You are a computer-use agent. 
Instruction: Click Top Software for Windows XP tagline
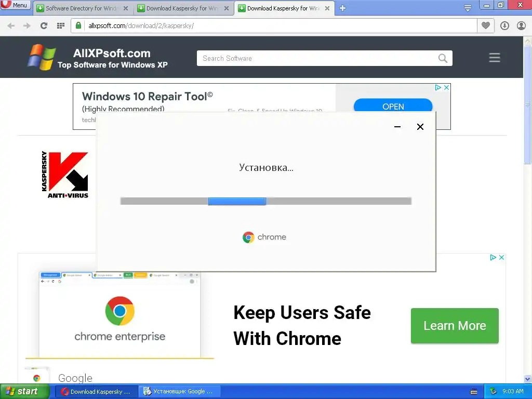coord(113,65)
